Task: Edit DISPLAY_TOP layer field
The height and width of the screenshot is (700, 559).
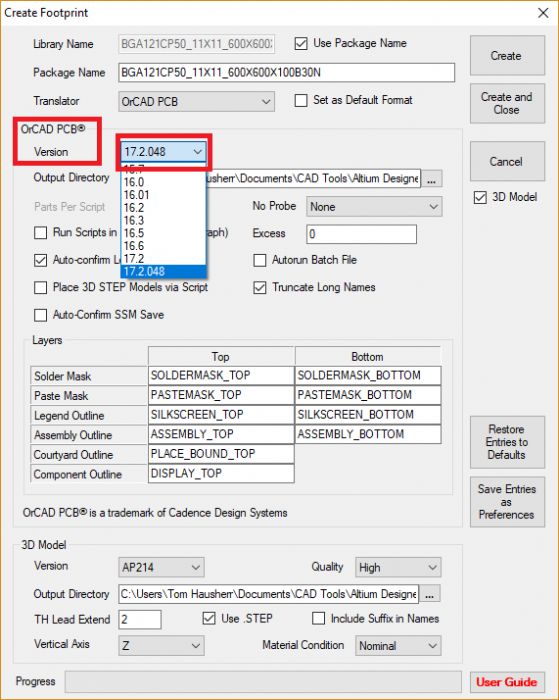Action: point(221,474)
